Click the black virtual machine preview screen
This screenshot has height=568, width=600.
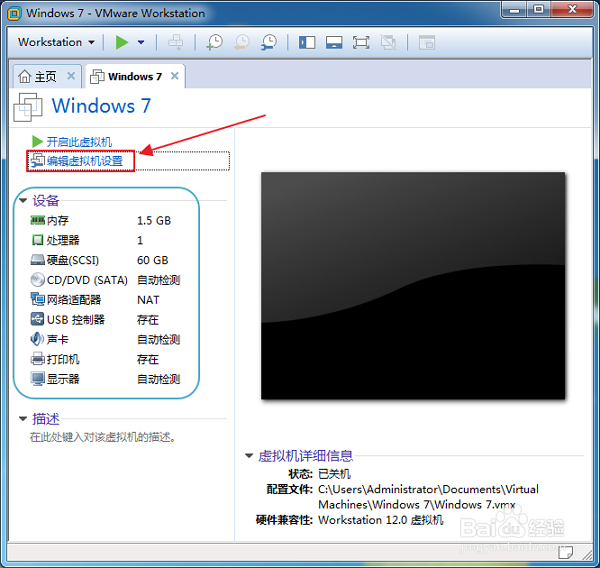pyautogui.click(x=413, y=286)
